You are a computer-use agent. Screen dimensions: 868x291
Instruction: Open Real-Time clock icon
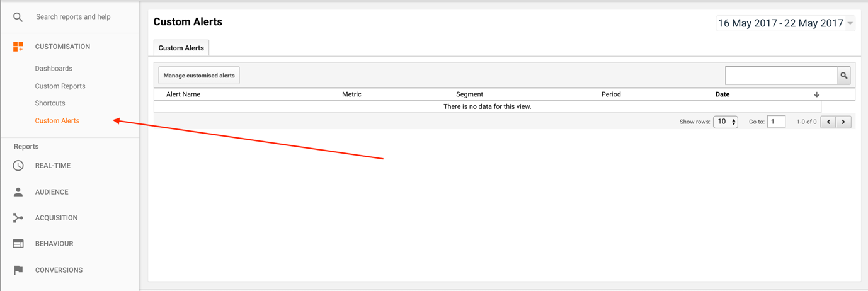(18, 166)
